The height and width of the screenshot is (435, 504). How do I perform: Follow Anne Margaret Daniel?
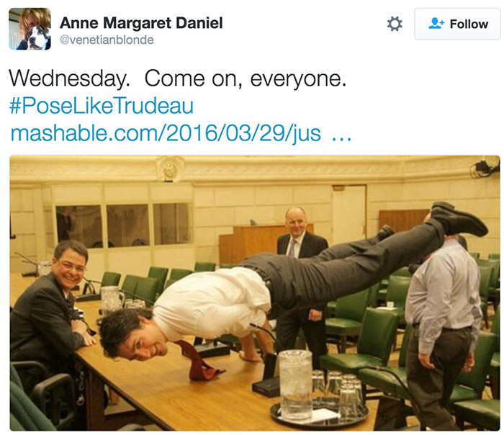pyautogui.click(x=457, y=24)
